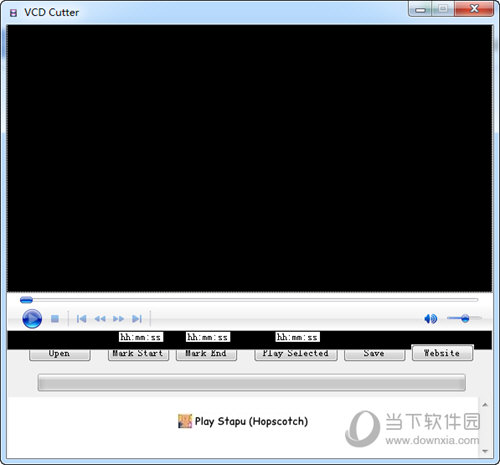Visit the Website button
Screen dimensions: 500x465
442,353
